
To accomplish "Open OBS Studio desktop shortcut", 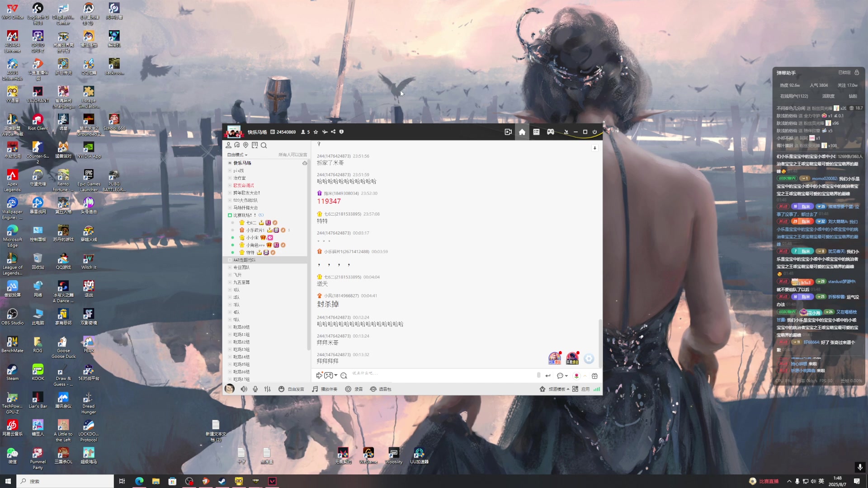I will (12, 316).
